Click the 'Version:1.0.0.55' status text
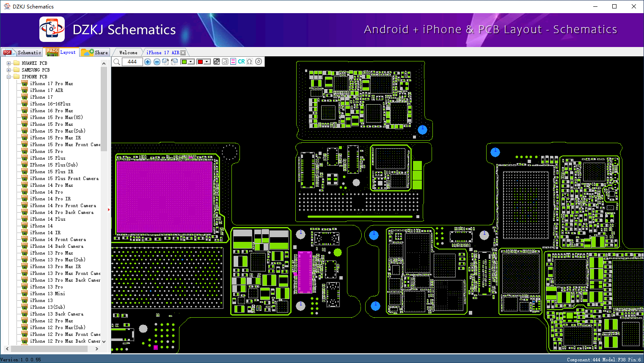 click(21, 360)
